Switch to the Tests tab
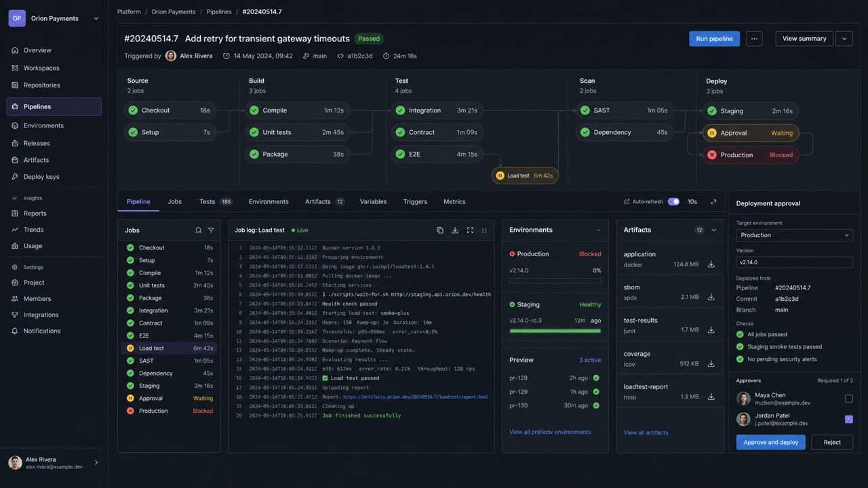 tap(216, 202)
